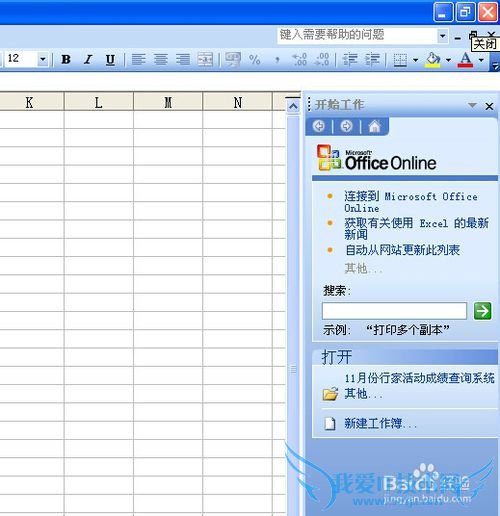The height and width of the screenshot is (516, 500).
Task: Apply yellow fill color
Action: click(432, 60)
